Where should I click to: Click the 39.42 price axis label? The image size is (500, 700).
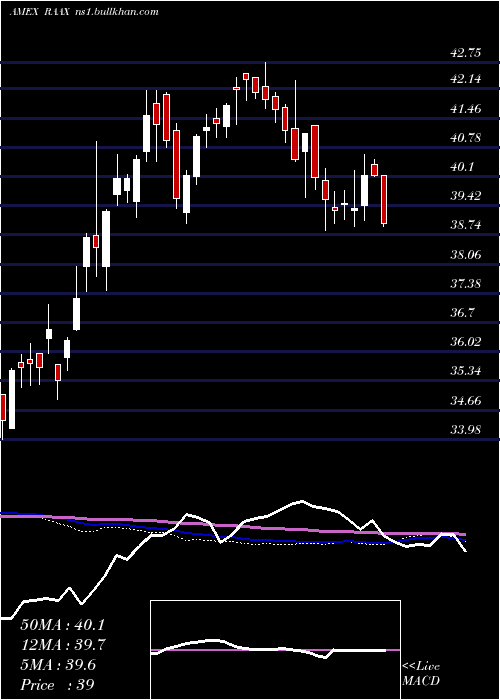point(466,196)
